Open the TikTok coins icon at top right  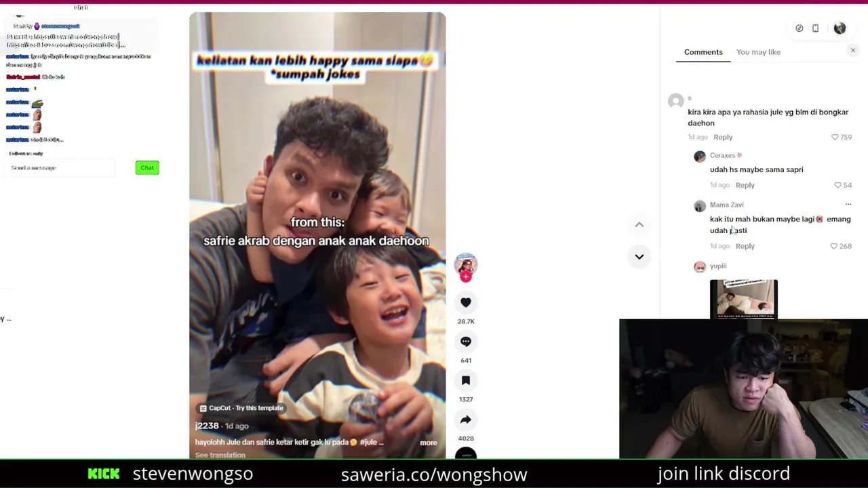(800, 28)
